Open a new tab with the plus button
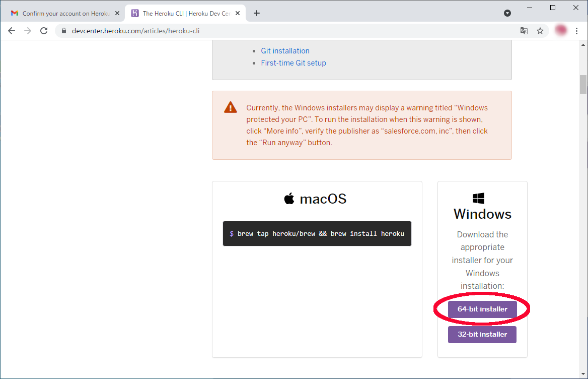Viewport: 588px width, 379px height. 257,13
